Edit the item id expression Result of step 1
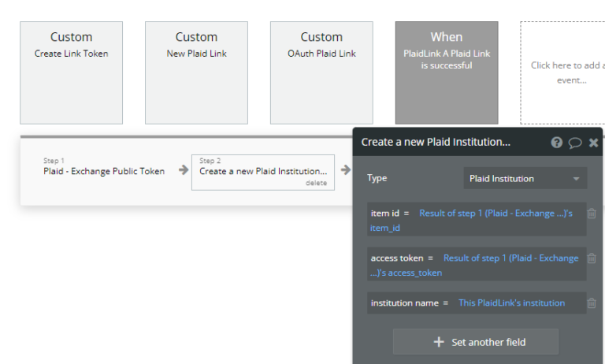This screenshot has width=605, height=364. pos(472,221)
